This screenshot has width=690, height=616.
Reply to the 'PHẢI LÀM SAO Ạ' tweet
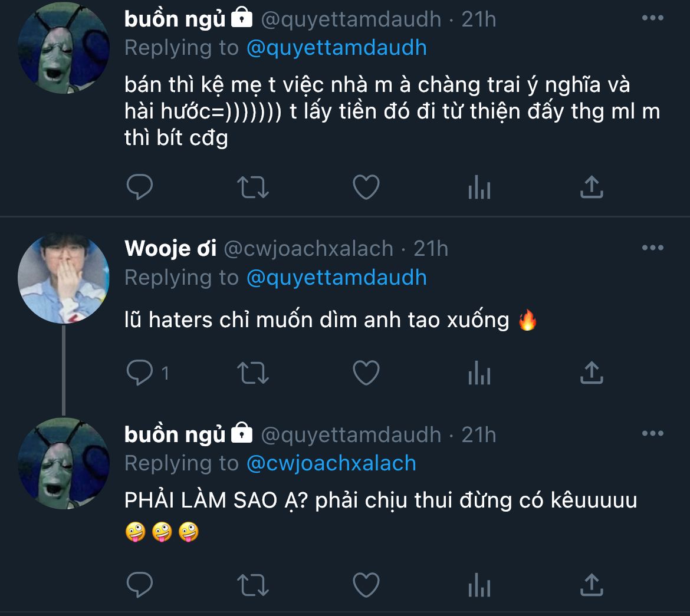click(x=140, y=585)
